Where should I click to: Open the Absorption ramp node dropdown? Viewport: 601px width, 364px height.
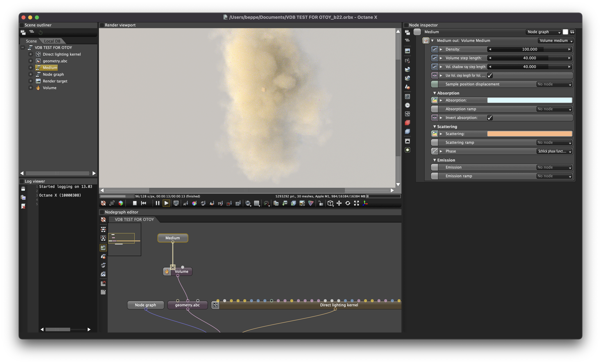click(x=554, y=109)
